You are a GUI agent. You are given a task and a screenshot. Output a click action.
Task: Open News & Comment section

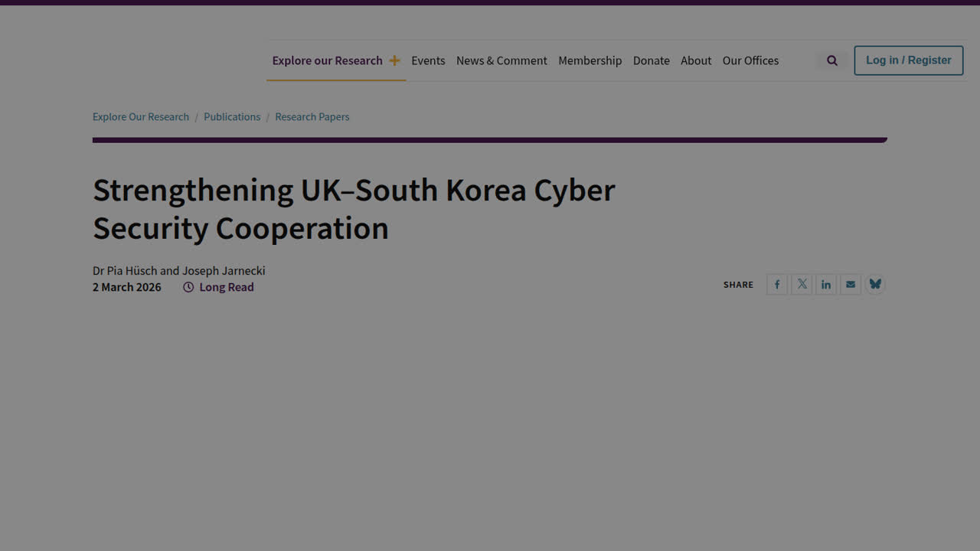(x=501, y=60)
